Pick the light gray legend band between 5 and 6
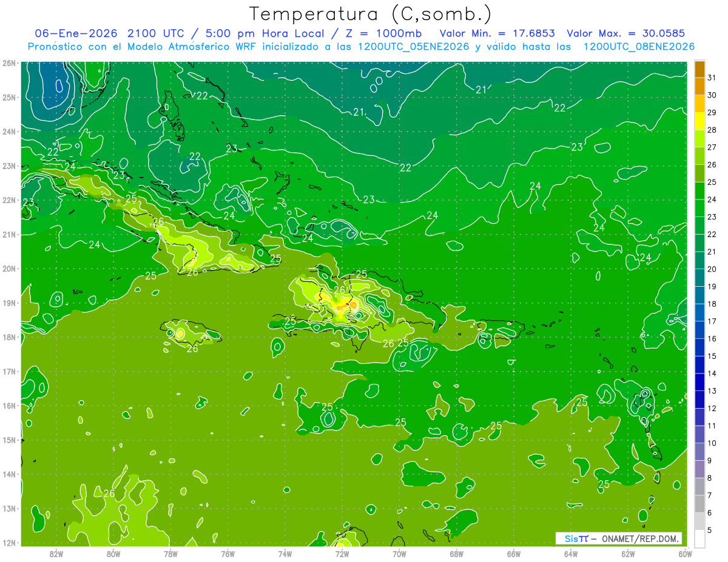The width and height of the screenshot is (728, 562). [699, 521]
